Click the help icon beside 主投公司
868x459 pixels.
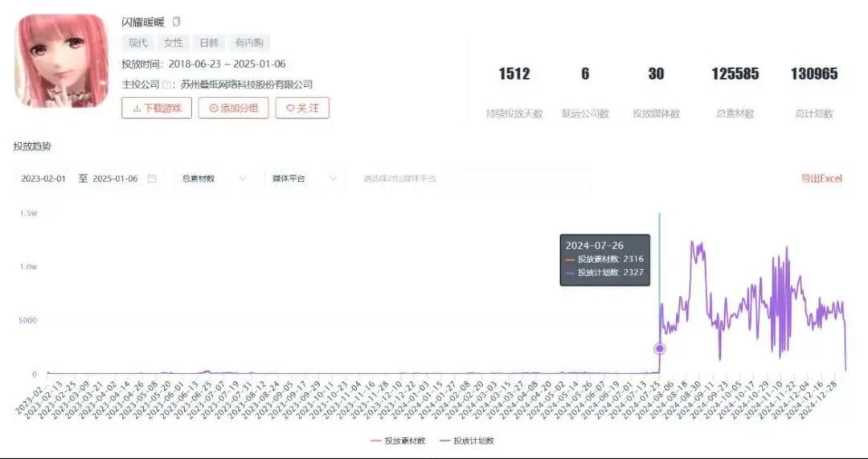point(167,84)
